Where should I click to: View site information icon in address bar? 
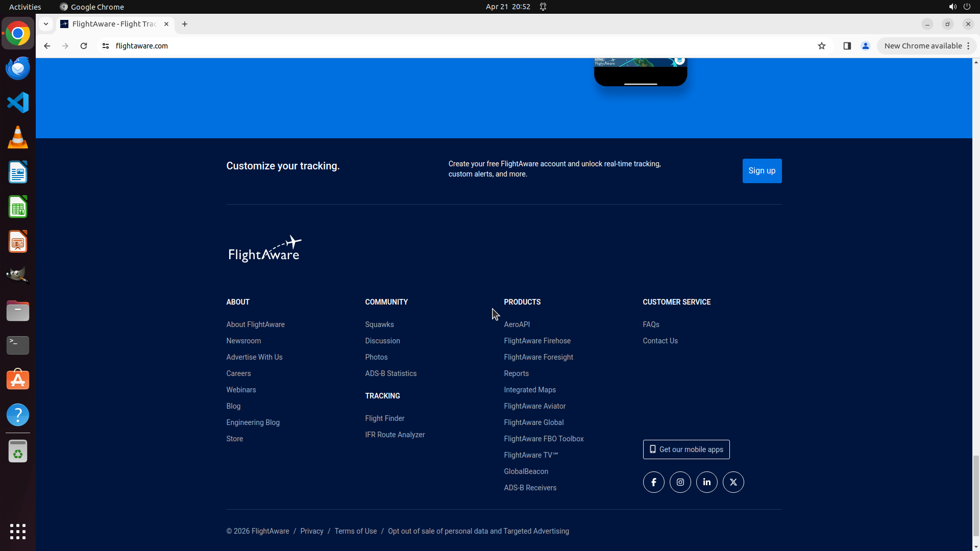(x=106, y=46)
